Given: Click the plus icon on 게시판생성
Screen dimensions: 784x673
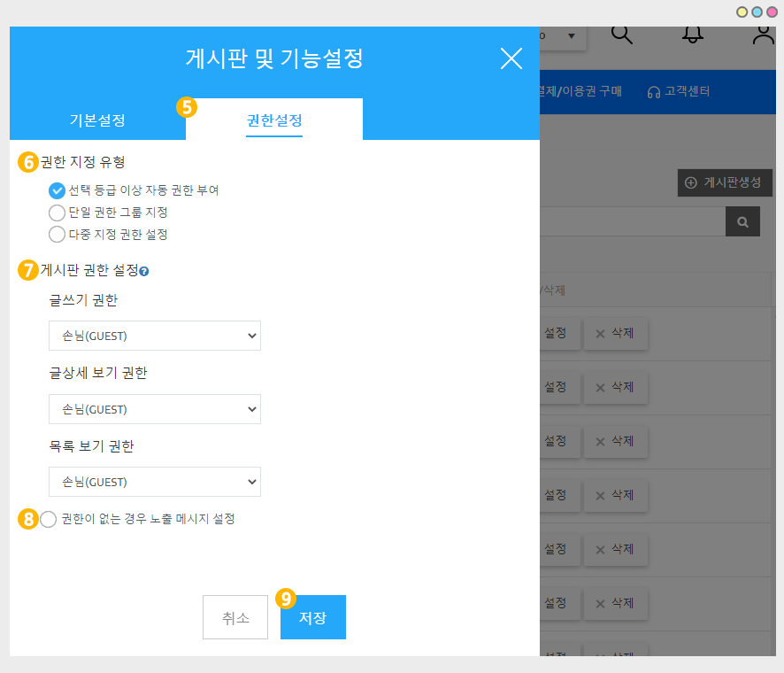Looking at the screenshot, I should click(x=691, y=182).
